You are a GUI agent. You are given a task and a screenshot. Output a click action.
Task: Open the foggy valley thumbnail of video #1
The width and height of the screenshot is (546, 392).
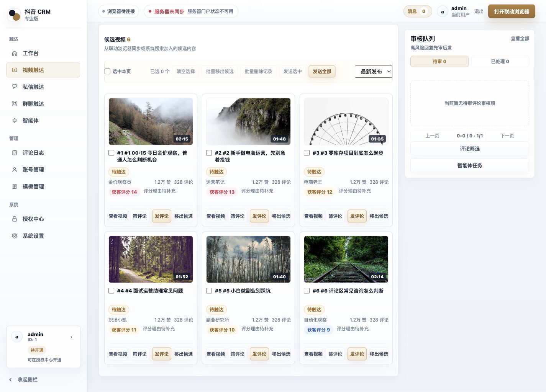tap(151, 121)
